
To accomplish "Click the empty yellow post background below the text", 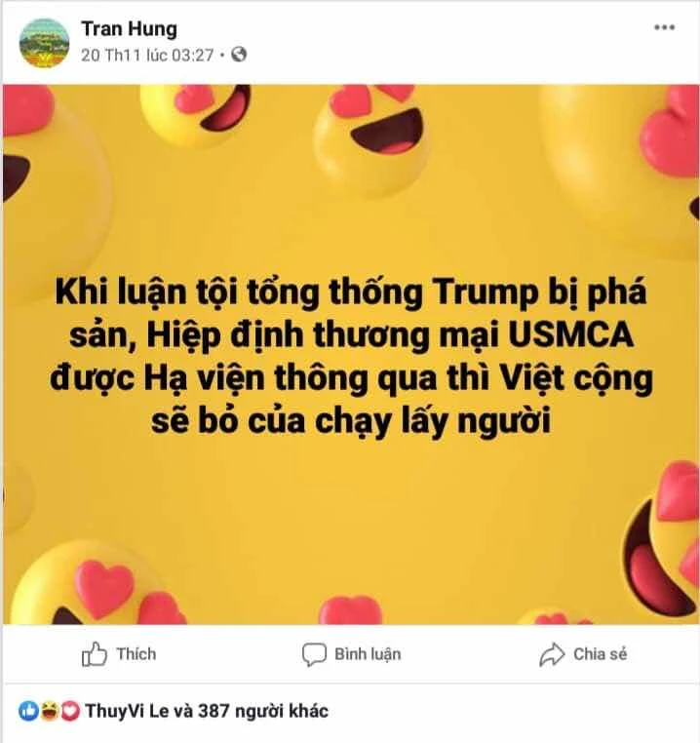I will point(351,512).
